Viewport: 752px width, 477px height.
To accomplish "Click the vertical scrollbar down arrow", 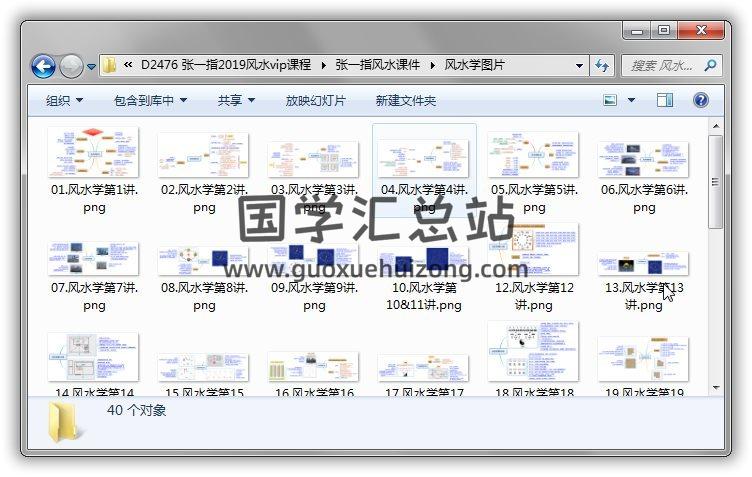I will [715, 386].
